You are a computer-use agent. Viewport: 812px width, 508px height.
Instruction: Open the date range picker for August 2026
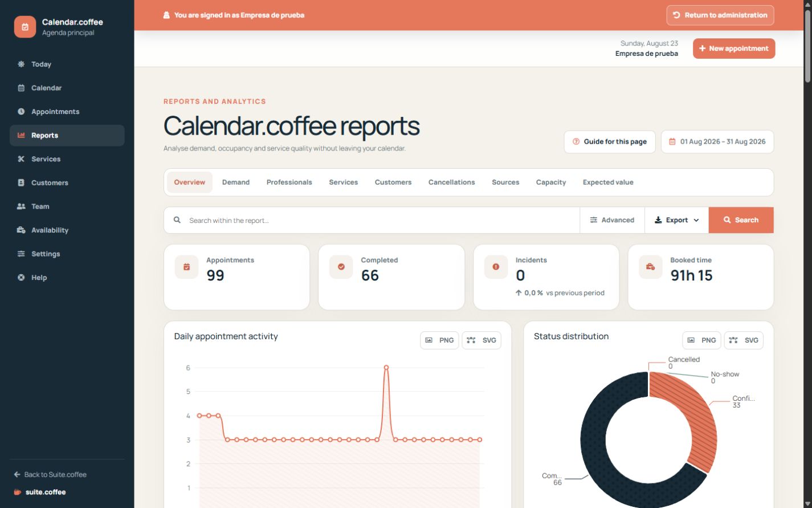(x=717, y=142)
